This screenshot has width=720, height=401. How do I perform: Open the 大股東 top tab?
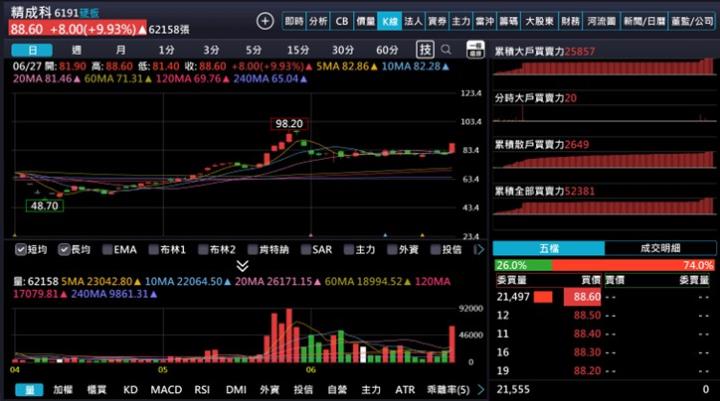tap(540, 21)
